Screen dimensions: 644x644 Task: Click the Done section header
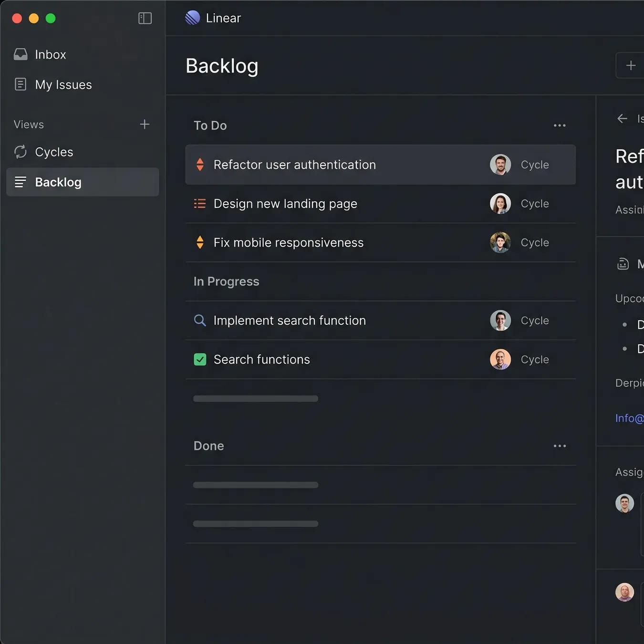coord(209,446)
